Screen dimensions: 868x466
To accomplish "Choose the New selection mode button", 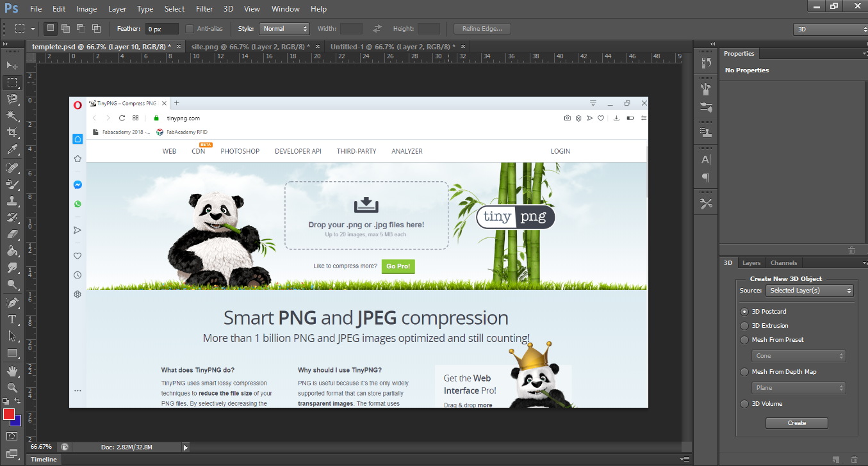I will point(51,29).
